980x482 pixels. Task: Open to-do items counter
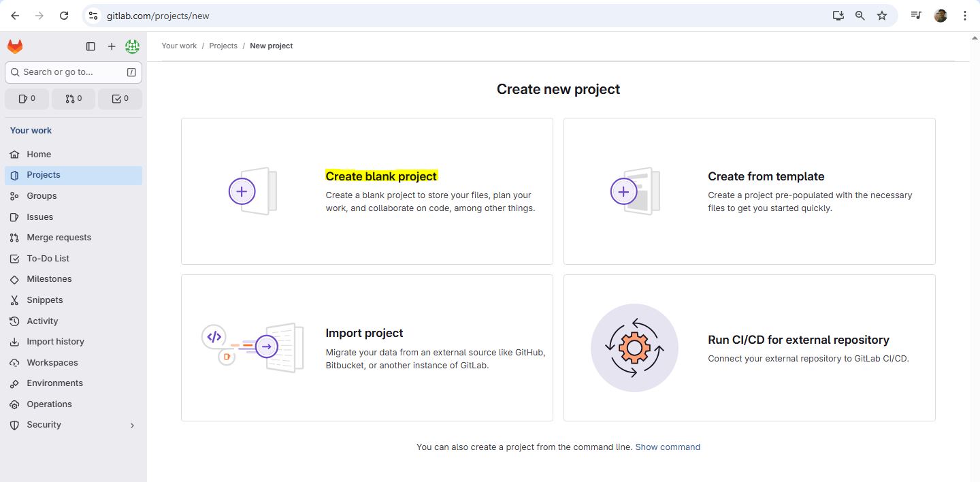click(x=120, y=99)
